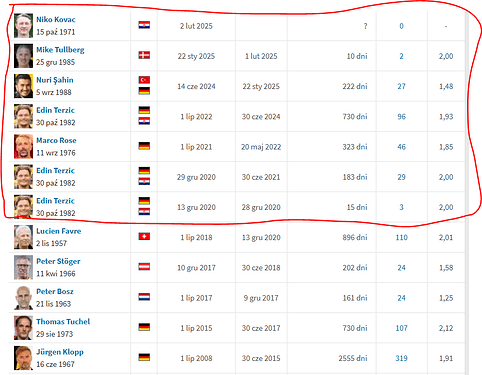The height and width of the screenshot is (375, 482).
Task: Click the German flag beside Marco Rose
Action: [144, 146]
